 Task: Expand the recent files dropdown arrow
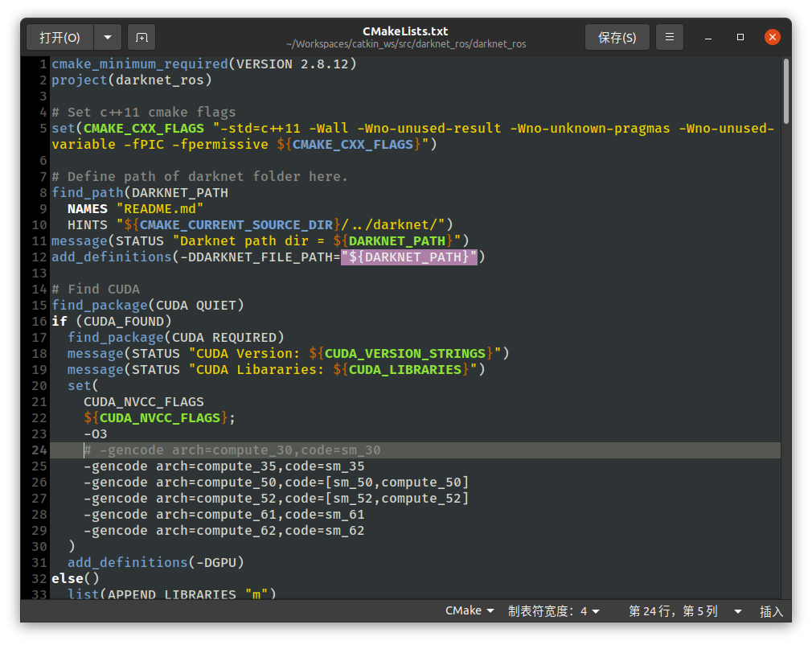[108, 37]
